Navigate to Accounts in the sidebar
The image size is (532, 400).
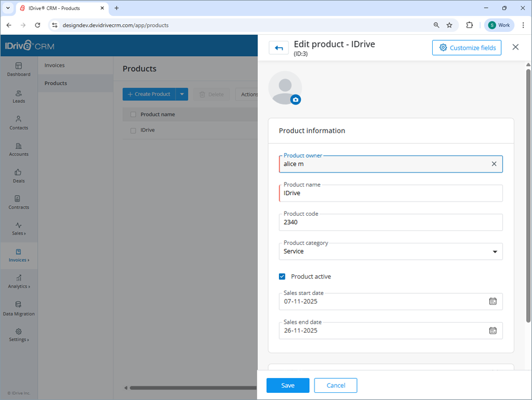point(18,149)
